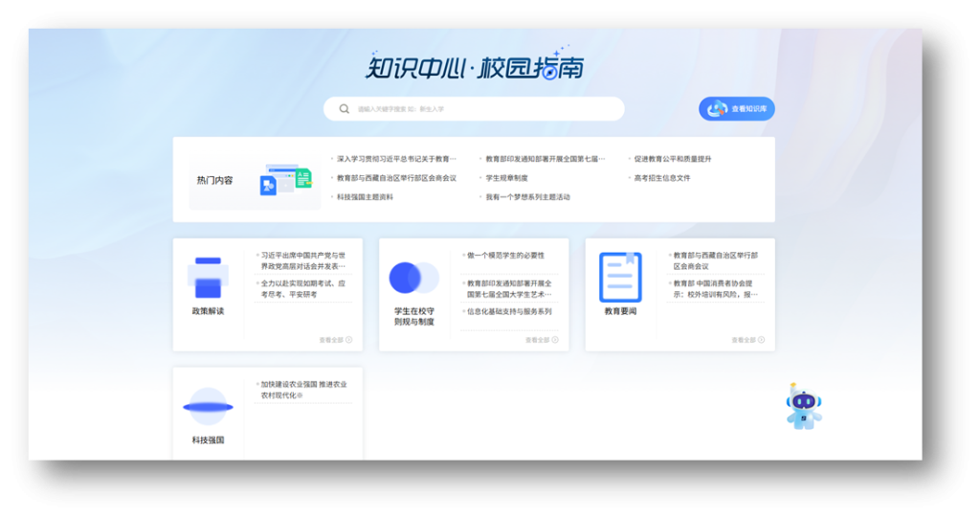
Task: Click 查看全部 in the 教育要闻 card
Action: coord(748,340)
